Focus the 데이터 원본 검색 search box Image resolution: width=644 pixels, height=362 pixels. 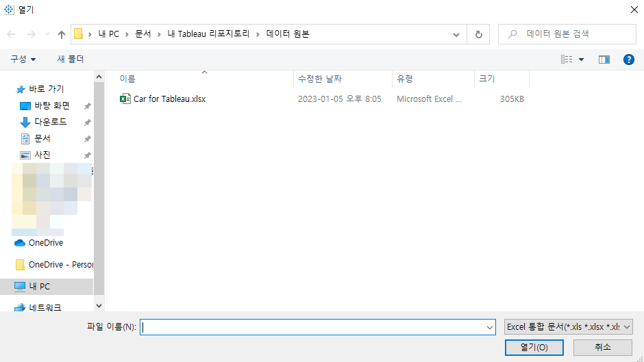tap(567, 34)
